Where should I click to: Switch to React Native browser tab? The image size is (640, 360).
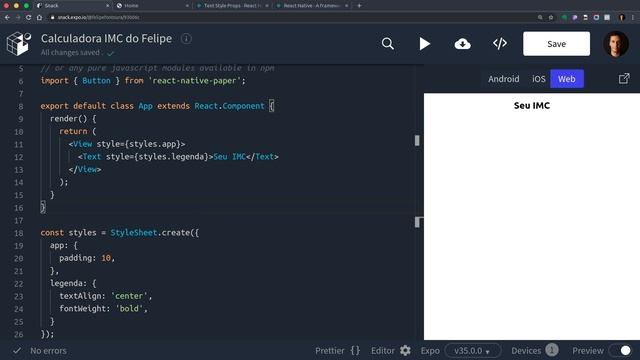click(x=312, y=6)
